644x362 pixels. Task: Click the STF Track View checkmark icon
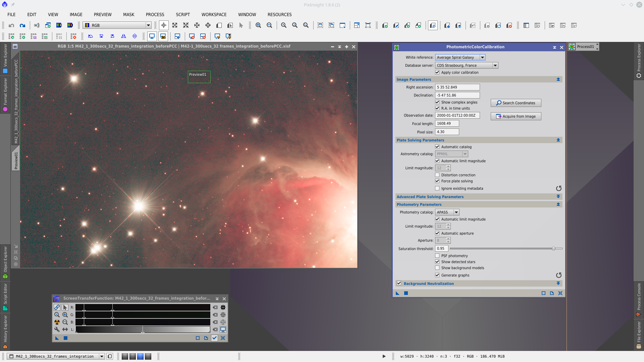pos(214,338)
